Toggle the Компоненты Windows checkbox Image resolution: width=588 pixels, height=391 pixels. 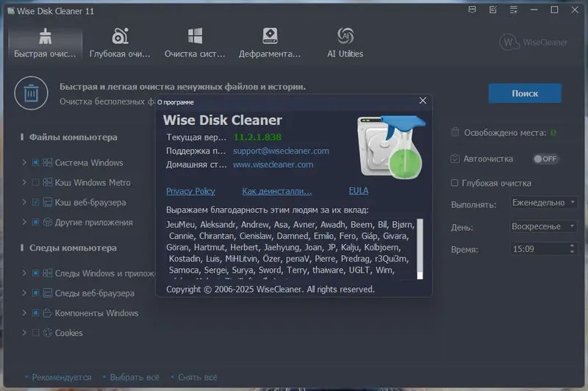tap(35, 312)
